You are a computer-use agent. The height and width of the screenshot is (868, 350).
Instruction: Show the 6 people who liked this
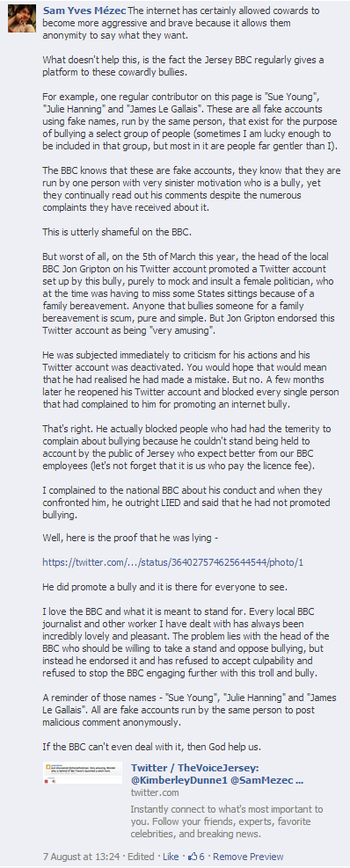pyautogui.click(x=201, y=857)
